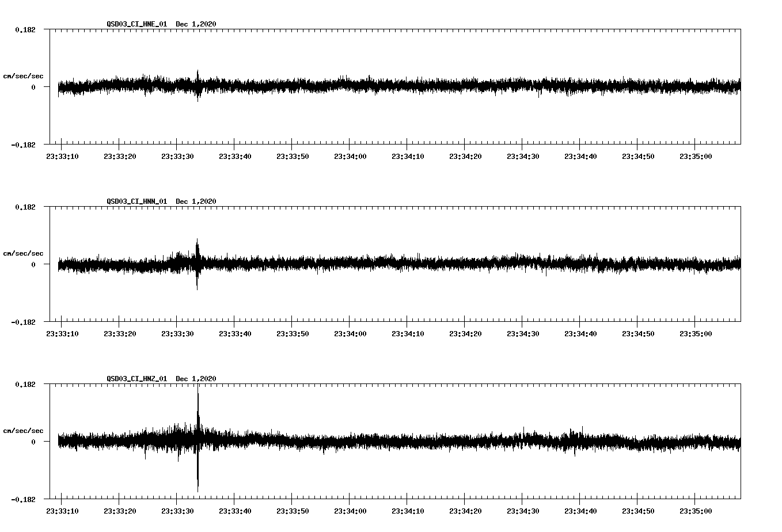
Task: Click the 23:34:30 label under the top plot
Action: pos(523,155)
